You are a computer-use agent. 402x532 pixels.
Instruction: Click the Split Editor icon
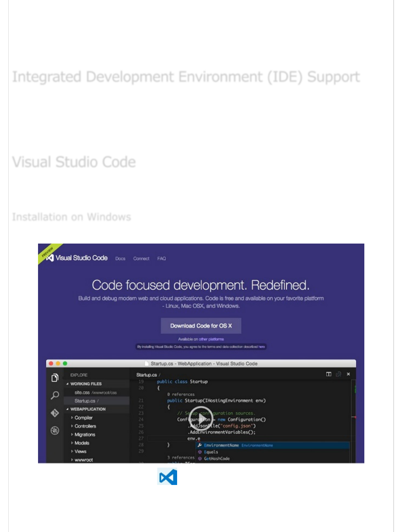pos(328,374)
